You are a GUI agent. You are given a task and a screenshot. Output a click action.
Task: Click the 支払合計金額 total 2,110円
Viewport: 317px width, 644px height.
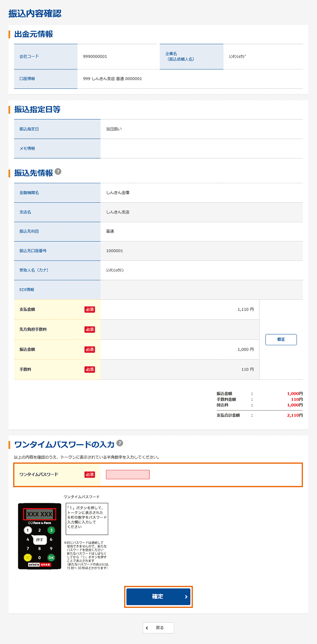coord(294,415)
